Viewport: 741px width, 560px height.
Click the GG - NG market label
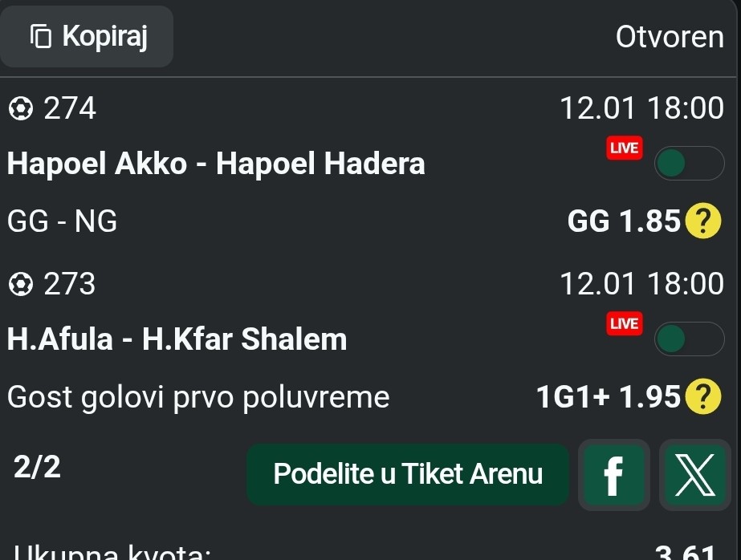63,221
